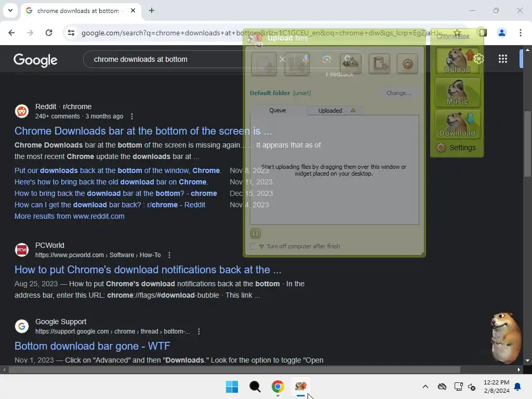Open 'Put our downloads back at the bottom' link
Viewport: 532px width, 399px height.
(118, 170)
